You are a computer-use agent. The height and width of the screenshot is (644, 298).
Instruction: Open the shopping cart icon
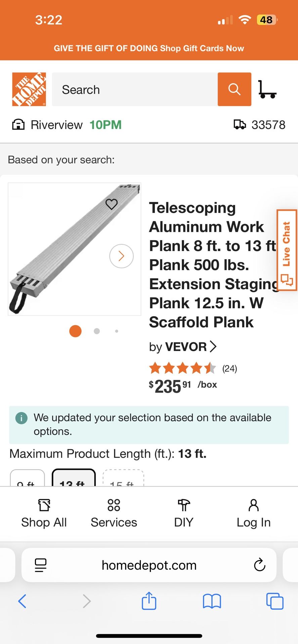268,89
